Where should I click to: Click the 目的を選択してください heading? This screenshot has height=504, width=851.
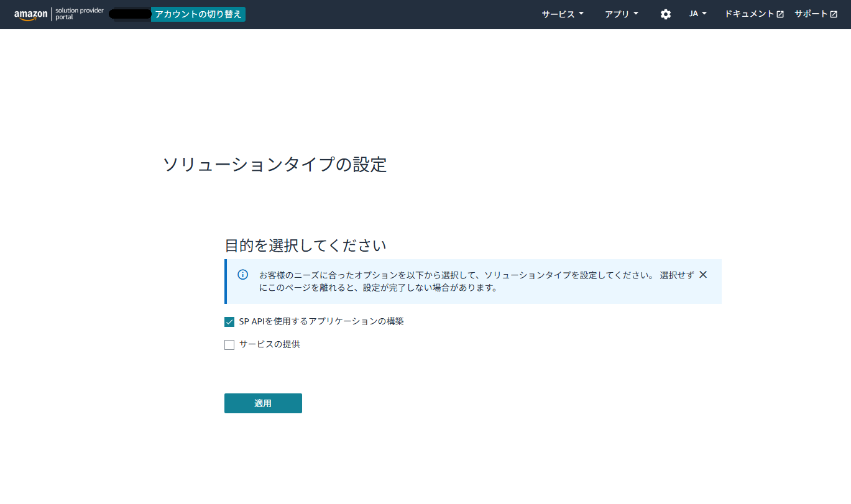click(x=305, y=245)
